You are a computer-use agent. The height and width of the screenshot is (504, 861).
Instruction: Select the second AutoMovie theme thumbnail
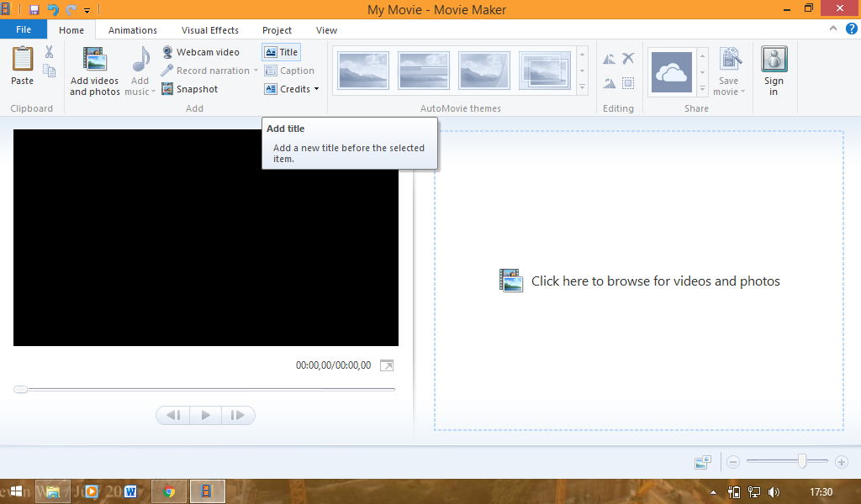coord(424,71)
